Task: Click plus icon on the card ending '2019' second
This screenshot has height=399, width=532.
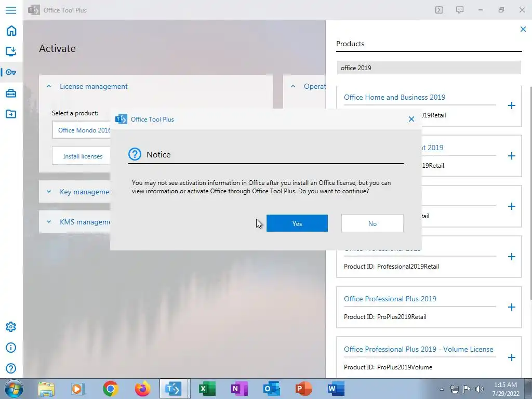Action: (x=511, y=156)
